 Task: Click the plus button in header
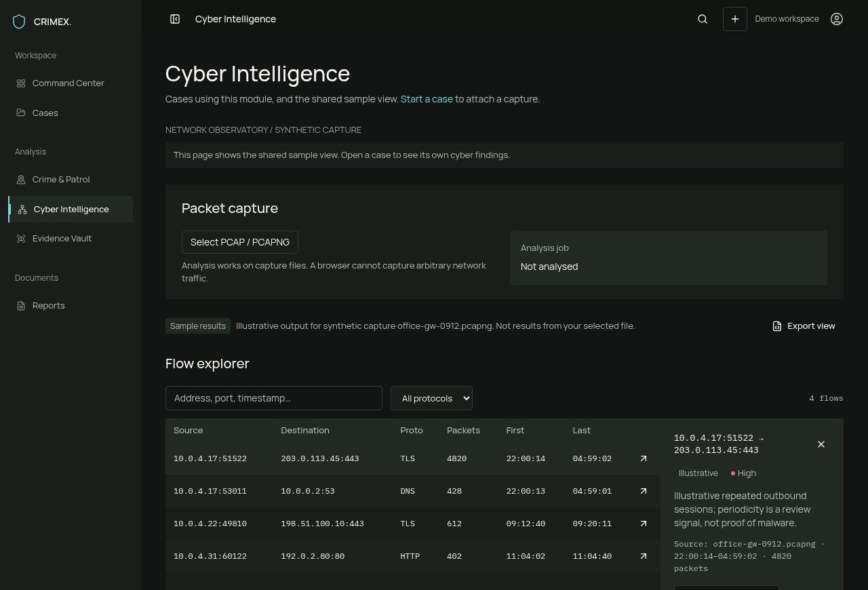pos(735,19)
